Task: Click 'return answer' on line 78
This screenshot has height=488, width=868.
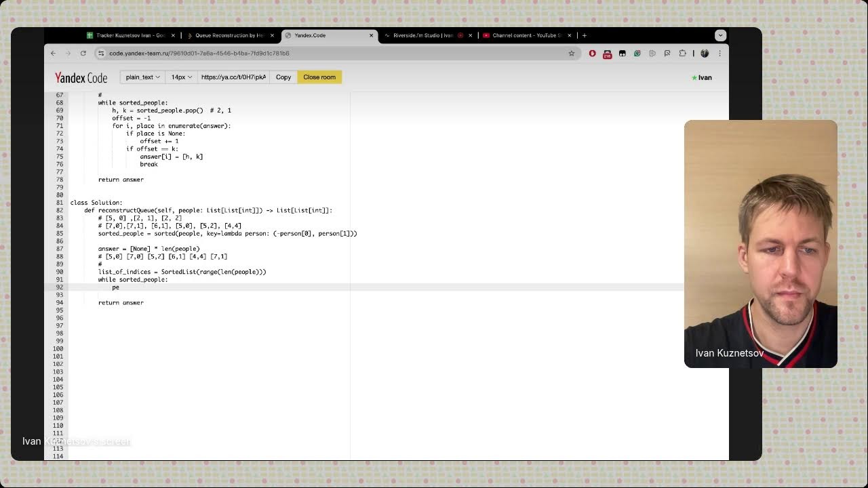Action: pyautogui.click(x=121, y=180)
